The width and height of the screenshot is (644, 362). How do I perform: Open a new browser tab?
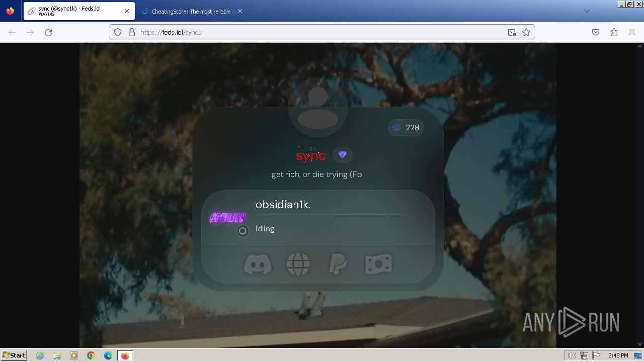[x=259, y=11]
